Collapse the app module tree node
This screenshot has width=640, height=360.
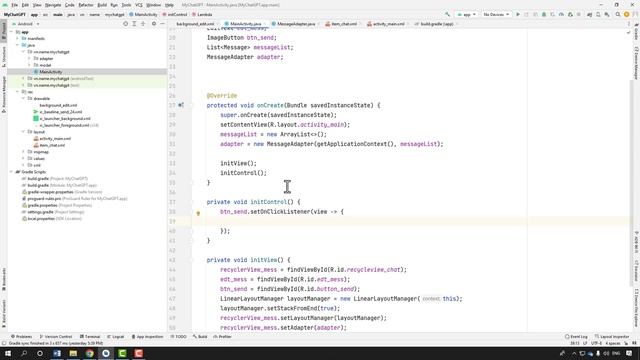tap(11, 32)
